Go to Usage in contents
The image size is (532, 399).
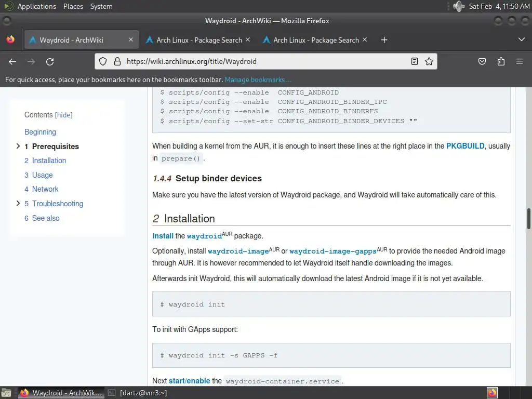coord(38,175)
